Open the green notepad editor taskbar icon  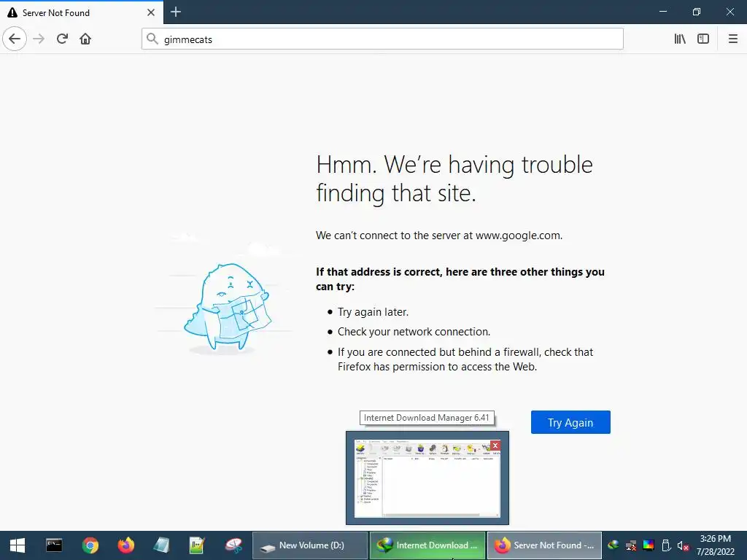pyautogui.click(x=197, y=545)
